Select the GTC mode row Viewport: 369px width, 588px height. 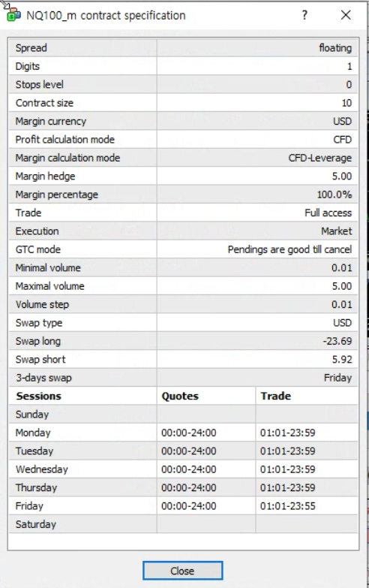[x=183, y=249]
